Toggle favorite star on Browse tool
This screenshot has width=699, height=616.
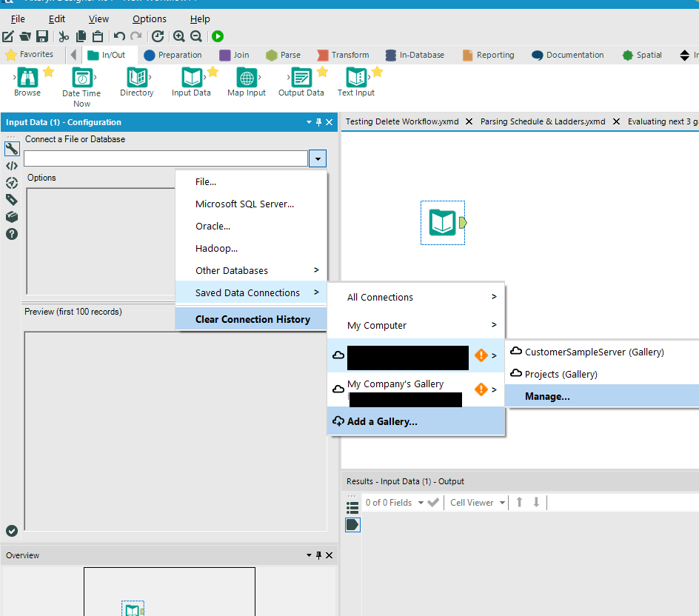(x=48, y=72)
